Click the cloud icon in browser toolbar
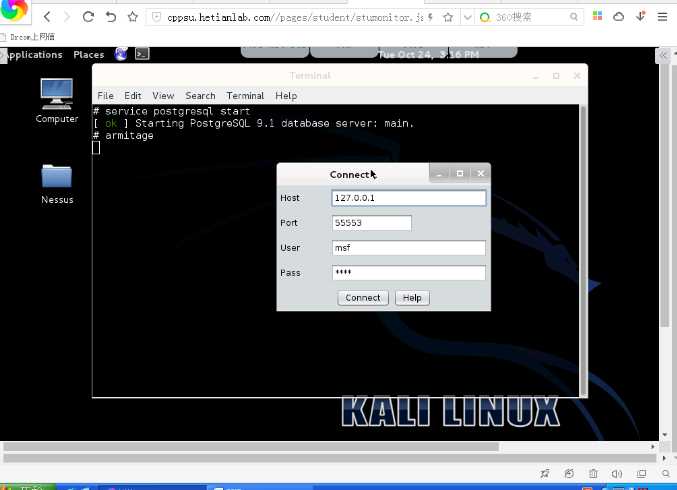This screenshot has width=677, height=490. [619, 16]
